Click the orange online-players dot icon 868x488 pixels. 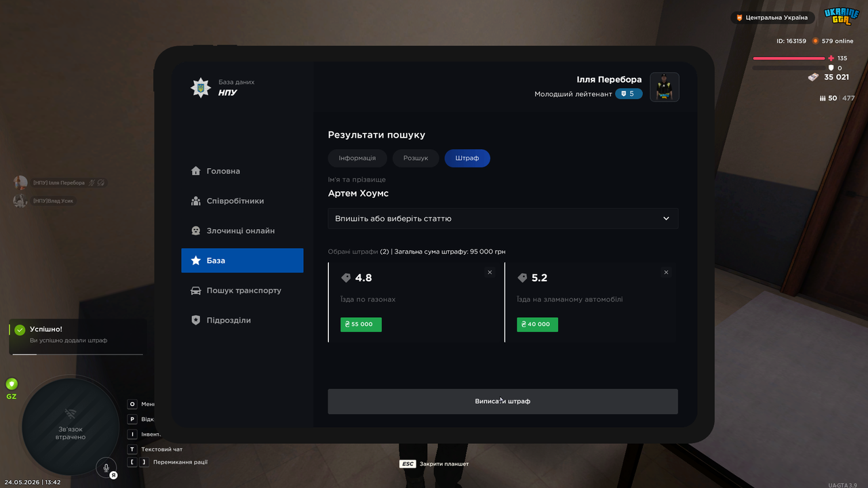816,41
